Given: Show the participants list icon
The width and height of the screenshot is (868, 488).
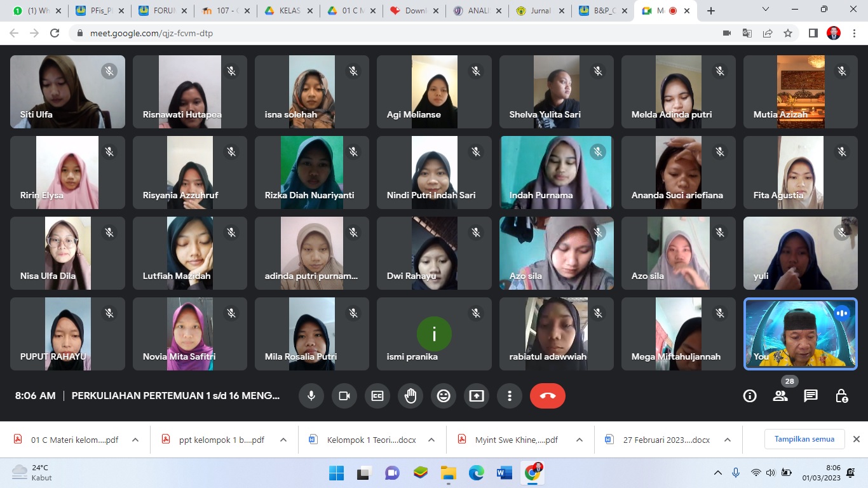Looking at the screenshot, I should [x=780, y=396].
